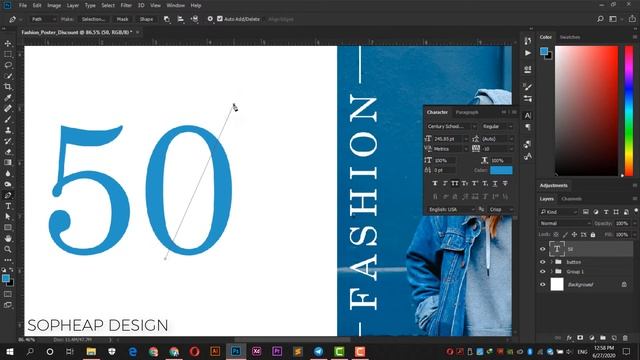The height and width of the screenshot is (360, 640).
Task: Delete layer trash icon
Action: coord(625,338)
